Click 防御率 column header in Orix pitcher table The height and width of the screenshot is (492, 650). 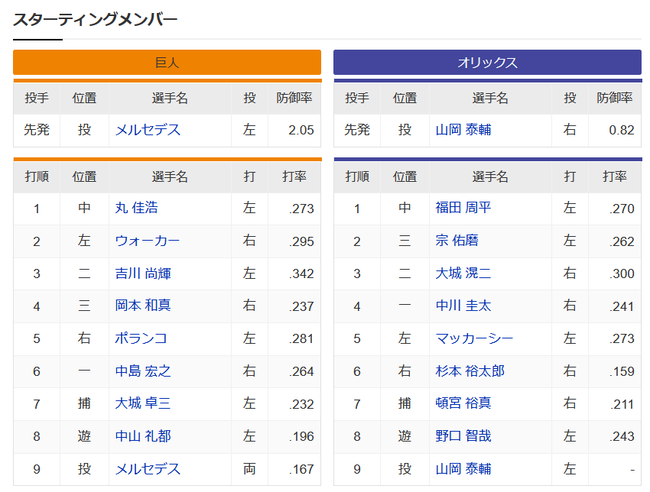[615, 98]
